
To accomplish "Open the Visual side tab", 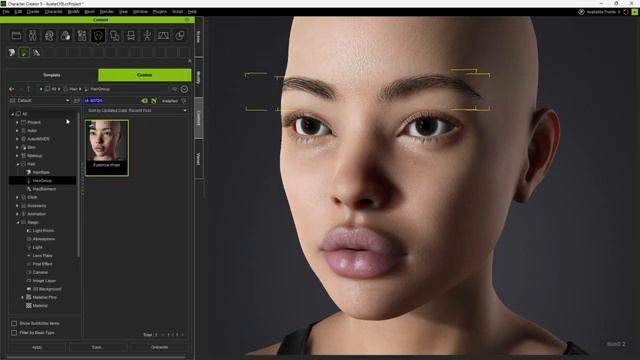I will [x=199, y=159].
